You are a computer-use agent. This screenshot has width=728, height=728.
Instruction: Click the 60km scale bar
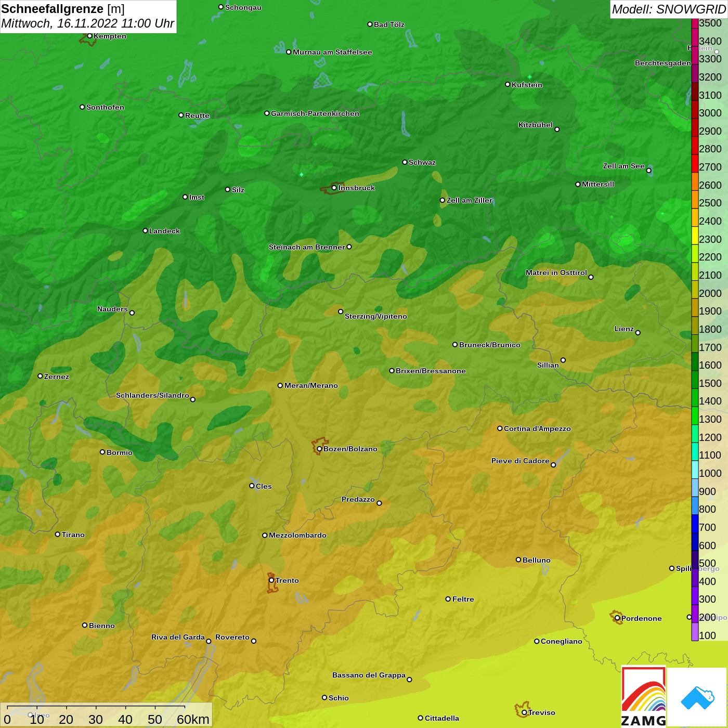tap(96, 715)
